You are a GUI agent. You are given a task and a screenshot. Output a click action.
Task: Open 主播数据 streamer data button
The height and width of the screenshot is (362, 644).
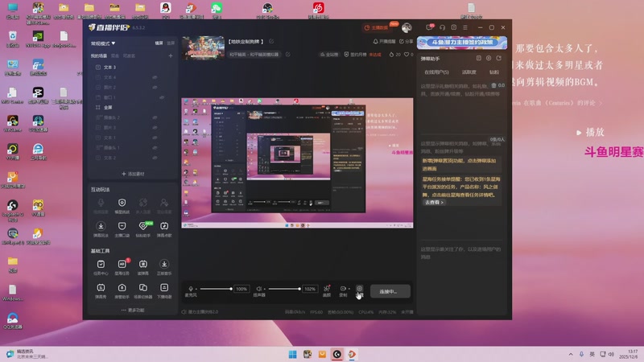tap(376, 27)
